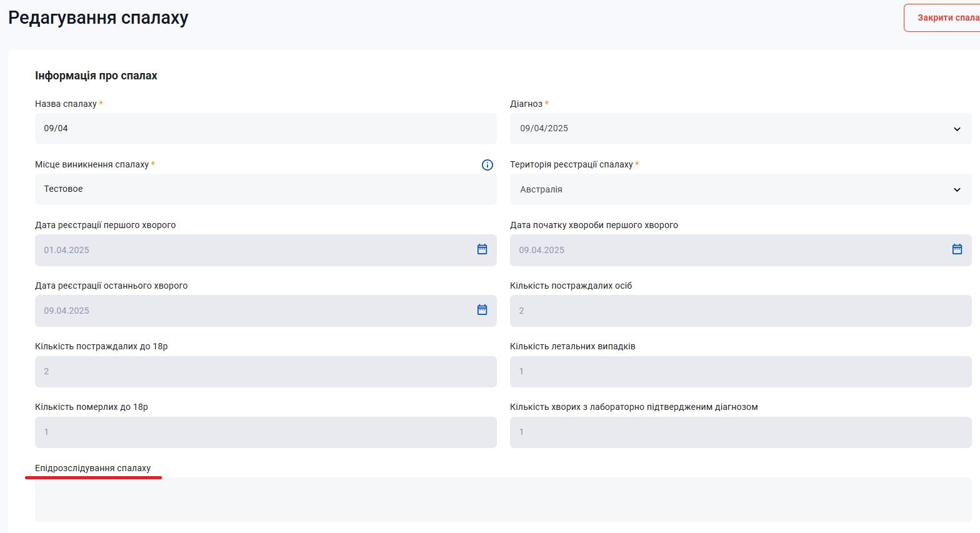Open calendar for Дата реєстрації першого хворого
This screenshot has height=533, width=980.
click(x=482, y=249)
